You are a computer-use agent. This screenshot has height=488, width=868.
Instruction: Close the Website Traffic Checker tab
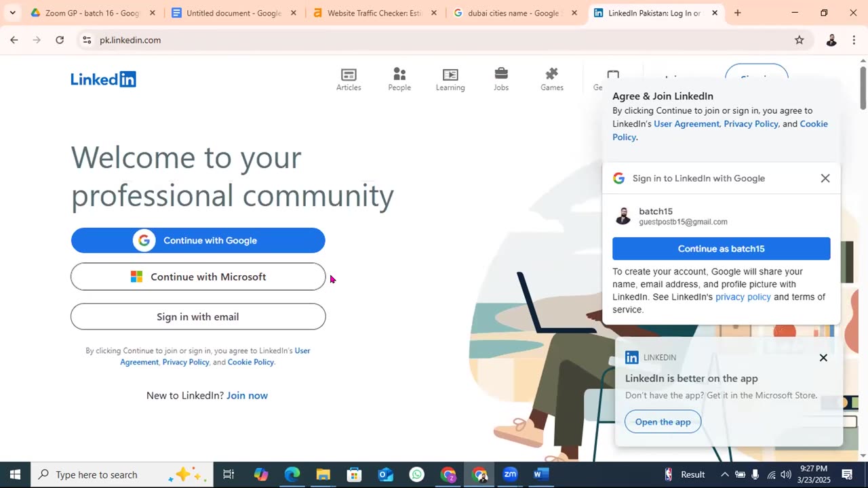[434, 13]
